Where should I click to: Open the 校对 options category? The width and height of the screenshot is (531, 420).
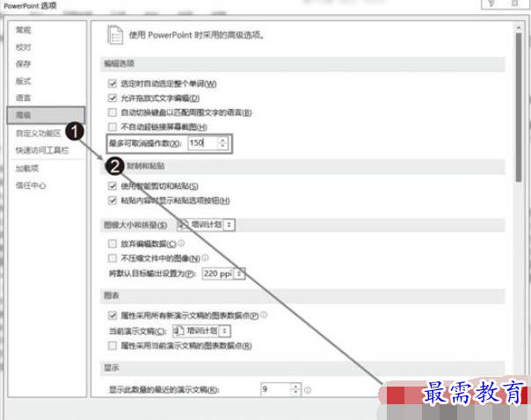point(23,47)
